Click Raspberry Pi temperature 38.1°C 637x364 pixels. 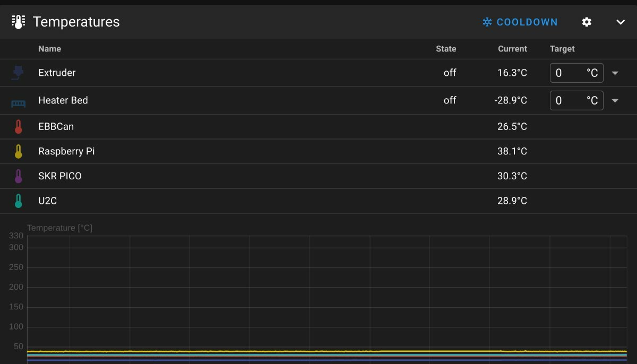point(512,151)
